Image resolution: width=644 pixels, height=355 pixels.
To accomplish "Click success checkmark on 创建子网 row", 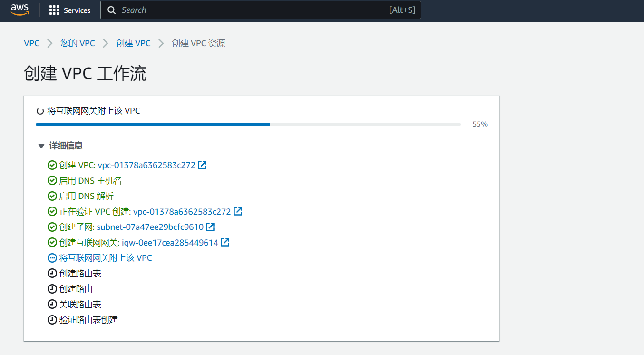I will [52, 227].
